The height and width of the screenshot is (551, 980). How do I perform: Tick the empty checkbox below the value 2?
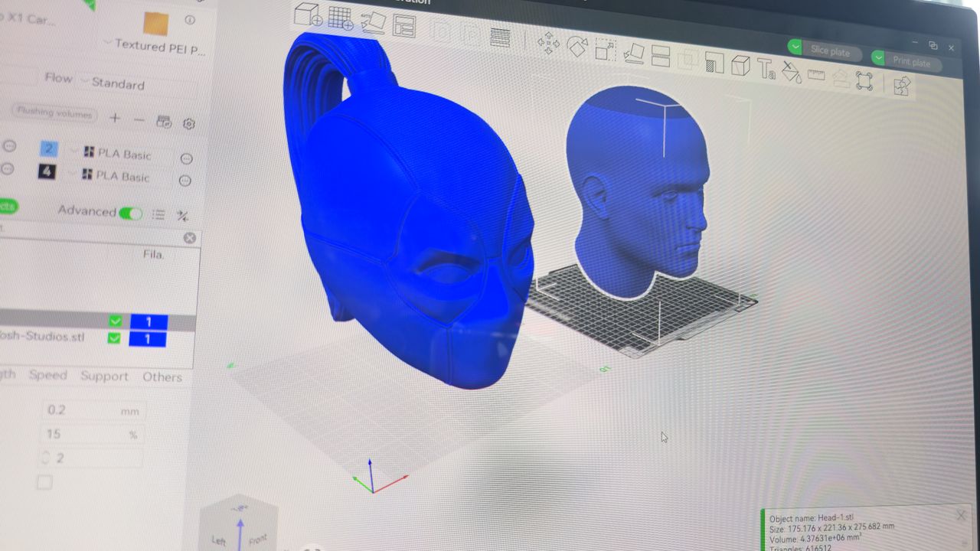44,482
